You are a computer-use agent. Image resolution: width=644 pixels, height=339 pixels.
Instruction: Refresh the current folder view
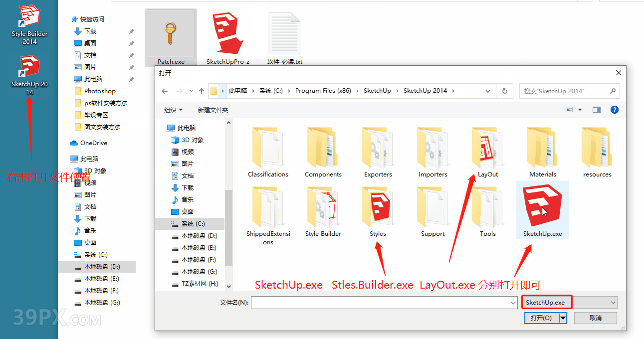coord(505,91)
